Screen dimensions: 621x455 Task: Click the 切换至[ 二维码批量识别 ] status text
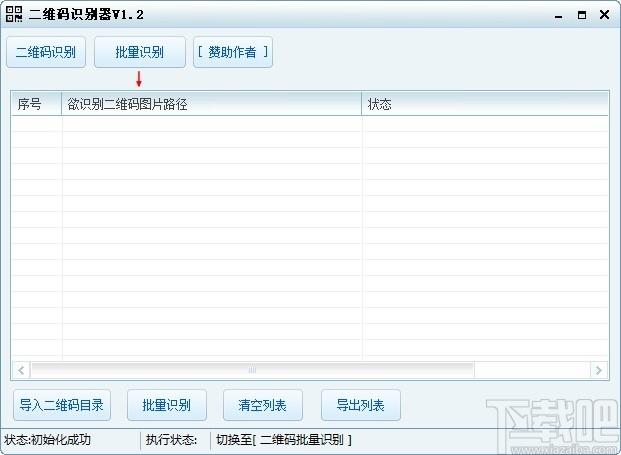(x=284, y=440)
